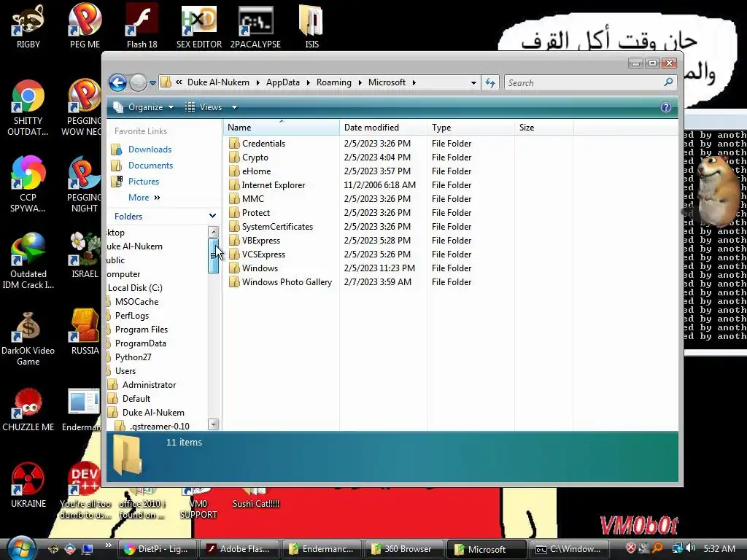This screenshot has height=560, width=747.
Task: Open the ISIS archive icon on desktop
Action: (x=311, y=26)
